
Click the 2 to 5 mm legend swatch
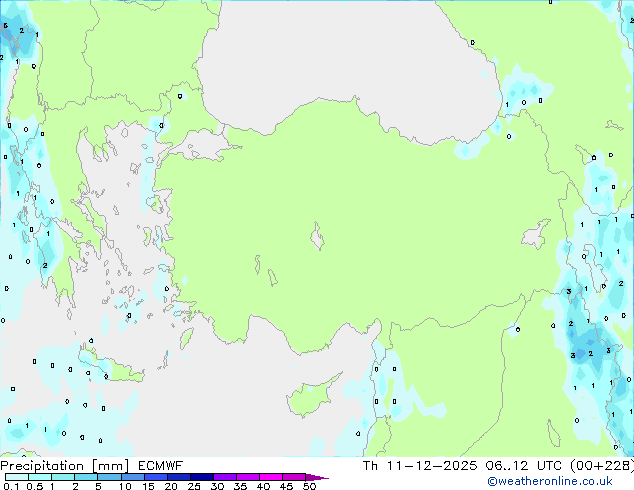point(86,477)
